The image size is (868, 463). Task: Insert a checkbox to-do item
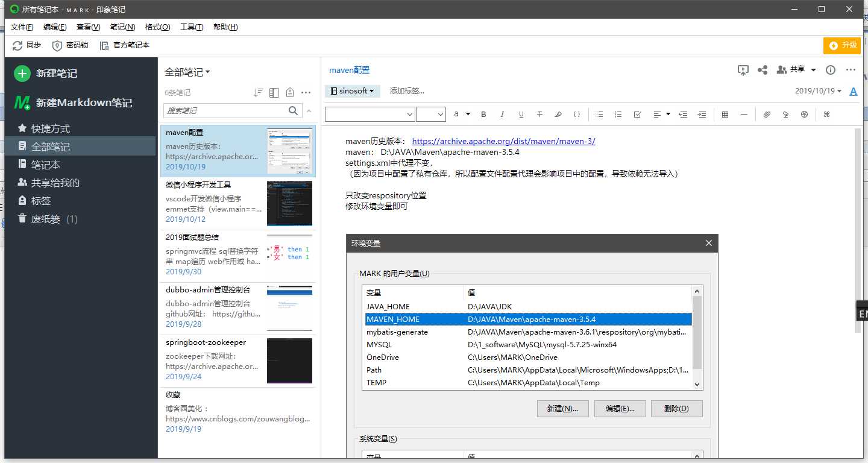(x=638, y=115)
